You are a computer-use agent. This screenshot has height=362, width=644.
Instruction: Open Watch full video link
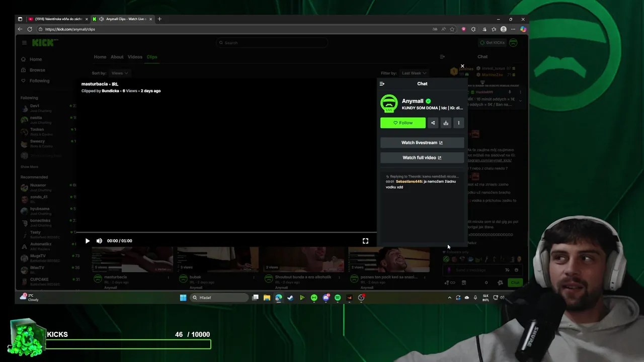pyautogui.click(x=422, y=158)
